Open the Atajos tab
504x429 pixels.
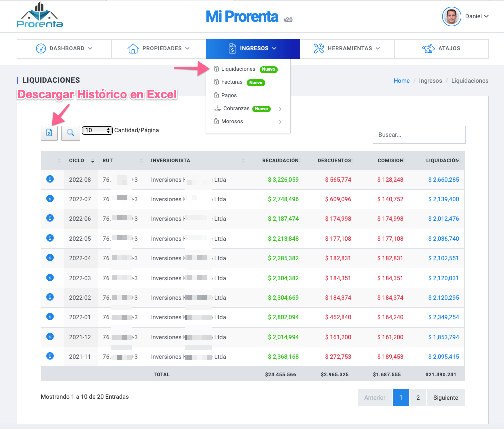441,49
